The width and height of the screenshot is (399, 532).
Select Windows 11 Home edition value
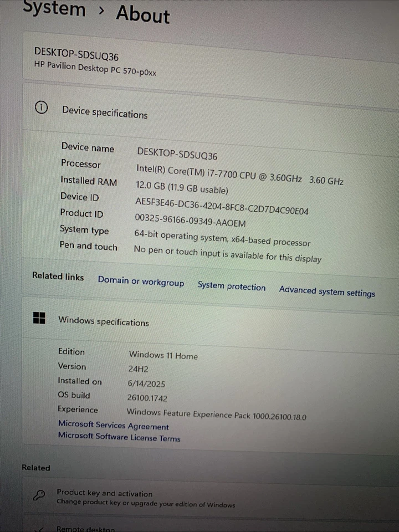coord(163,355)
